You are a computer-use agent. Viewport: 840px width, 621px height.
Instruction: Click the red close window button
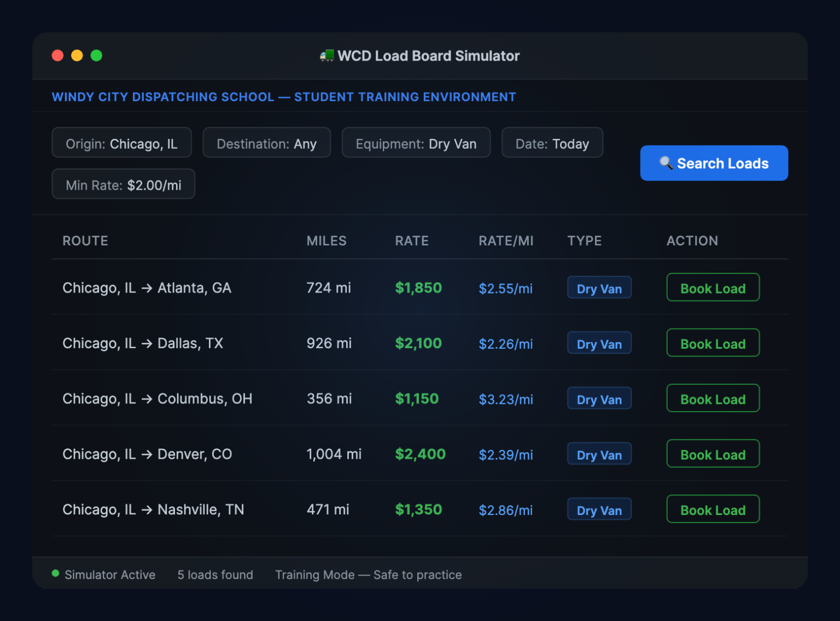pyautogui.click(x=57, y=56)
